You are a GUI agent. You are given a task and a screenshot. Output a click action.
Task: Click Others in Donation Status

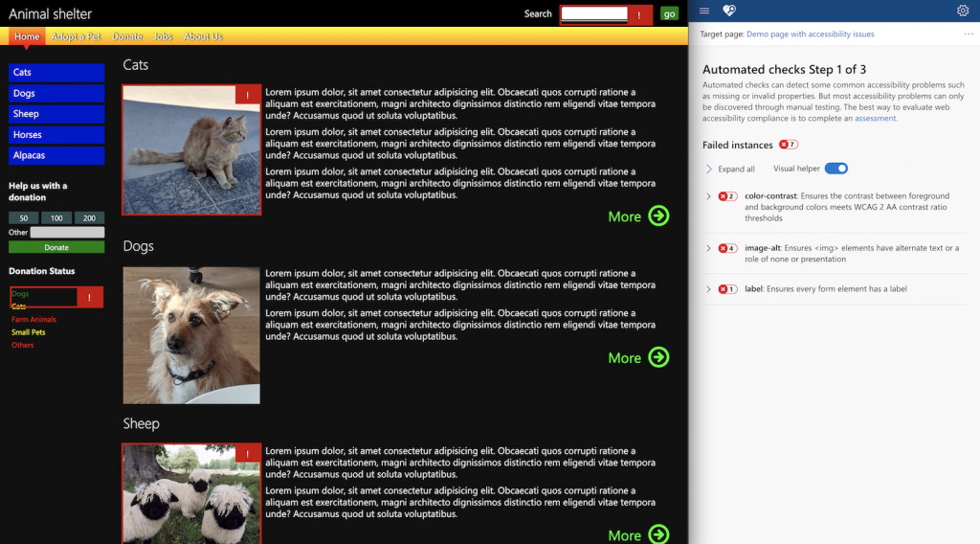click(23, 345)
